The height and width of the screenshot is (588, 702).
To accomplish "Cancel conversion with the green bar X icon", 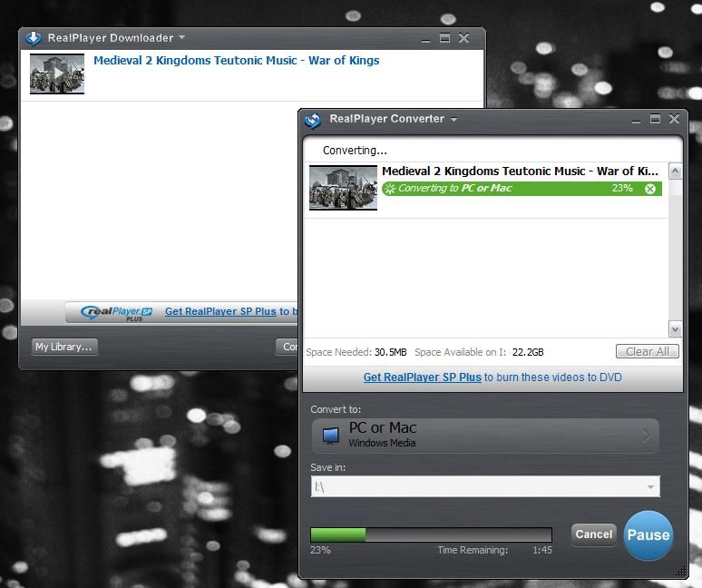I will pyautogui.click(x=649, y=189).
